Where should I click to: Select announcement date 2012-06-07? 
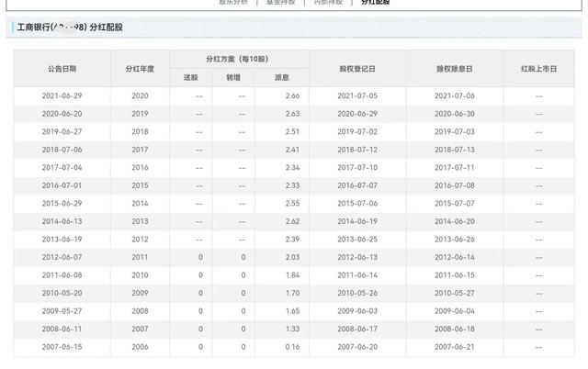62,257
